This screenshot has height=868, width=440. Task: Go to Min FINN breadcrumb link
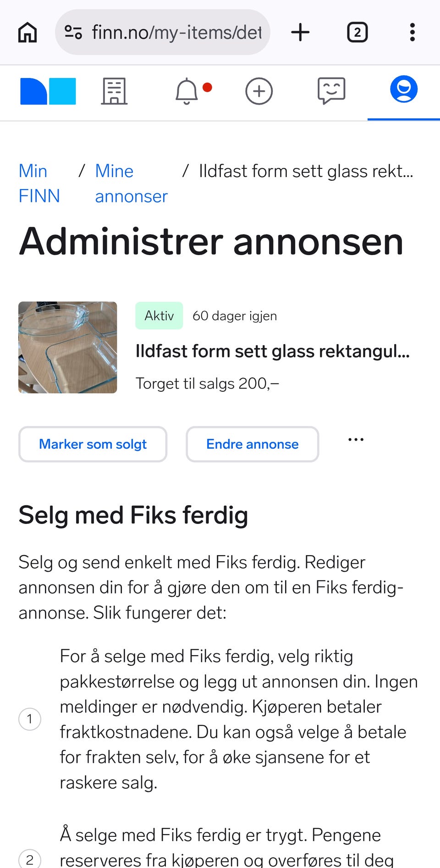click(39, 184)
